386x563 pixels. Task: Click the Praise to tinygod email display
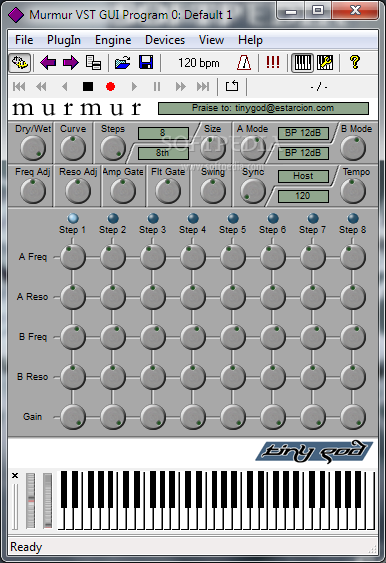click(x=263, y=108)
